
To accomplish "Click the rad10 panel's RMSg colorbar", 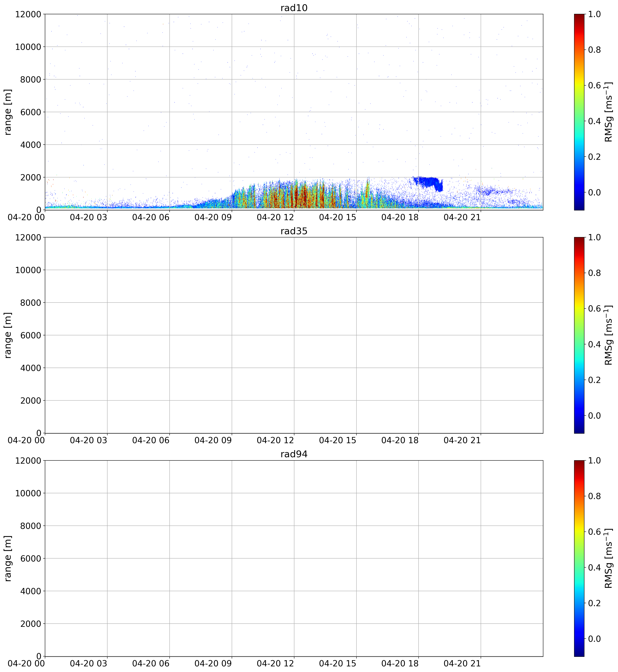I will point(579,112).
